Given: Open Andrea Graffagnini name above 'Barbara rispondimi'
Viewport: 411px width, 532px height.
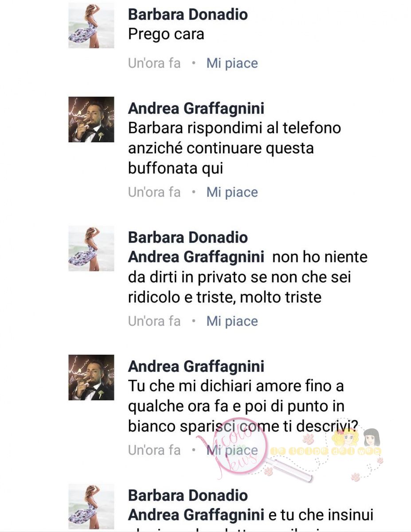Looking at the screenshot, I should [x=196, y=108].
